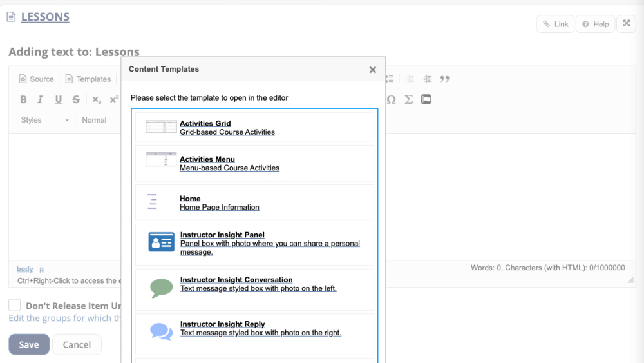Toggle Underline formatting
The image size is (644, 363).
point(59,99)
